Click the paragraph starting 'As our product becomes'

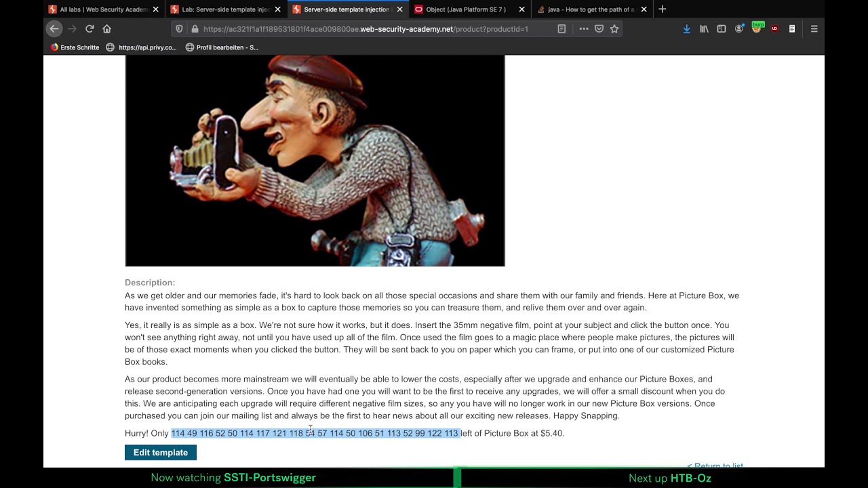point(425,397)
